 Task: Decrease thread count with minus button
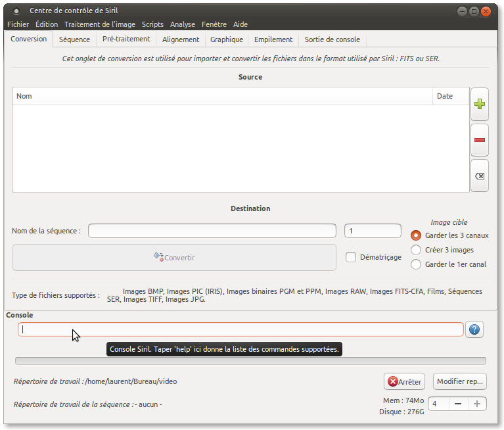(x=457, y=404)
